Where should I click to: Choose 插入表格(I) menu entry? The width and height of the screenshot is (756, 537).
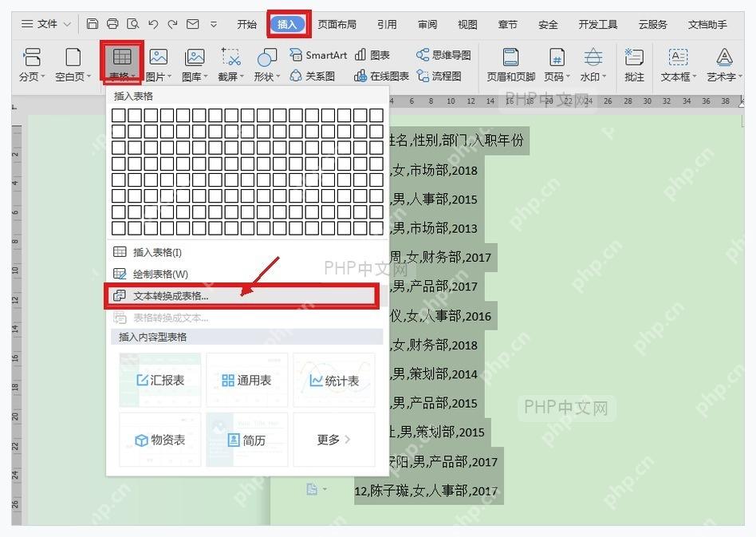tap(246, 252)
